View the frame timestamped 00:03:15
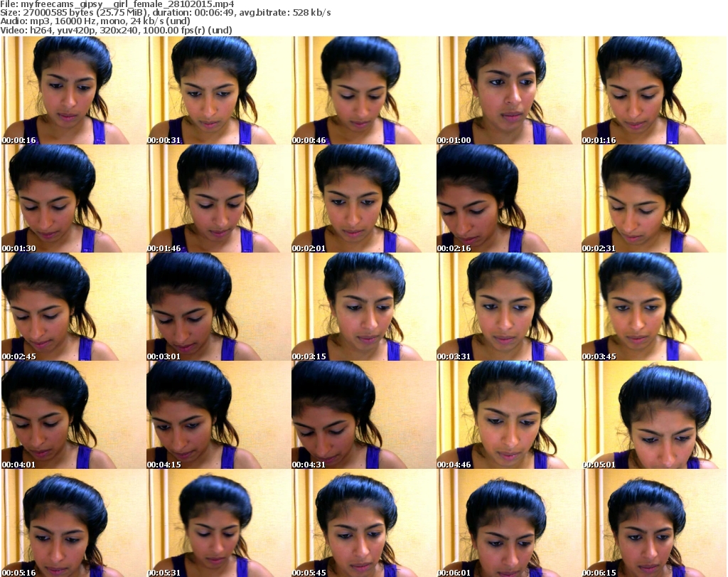This screenshot has width=728, height=577. [363, 307]
